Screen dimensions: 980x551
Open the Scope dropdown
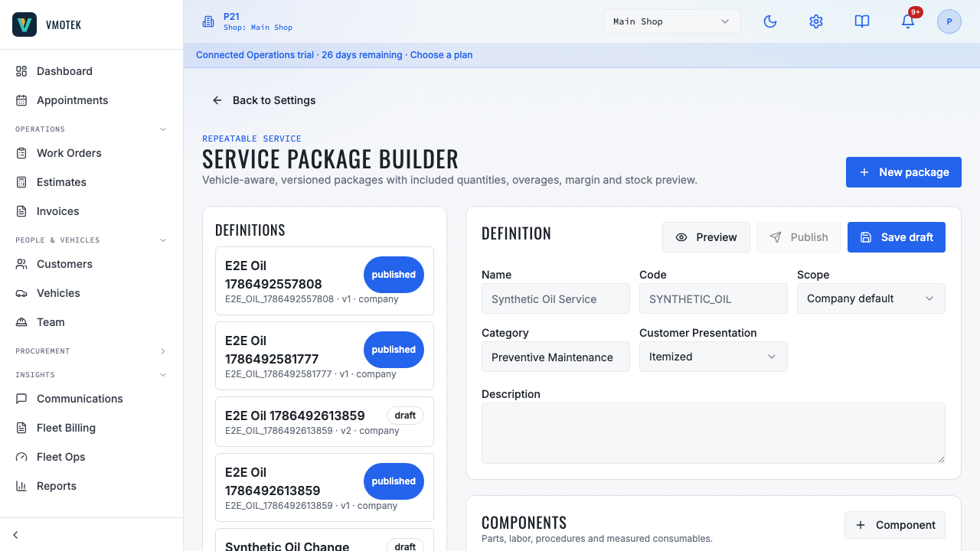pyautogui.click(x=871, y=298)
